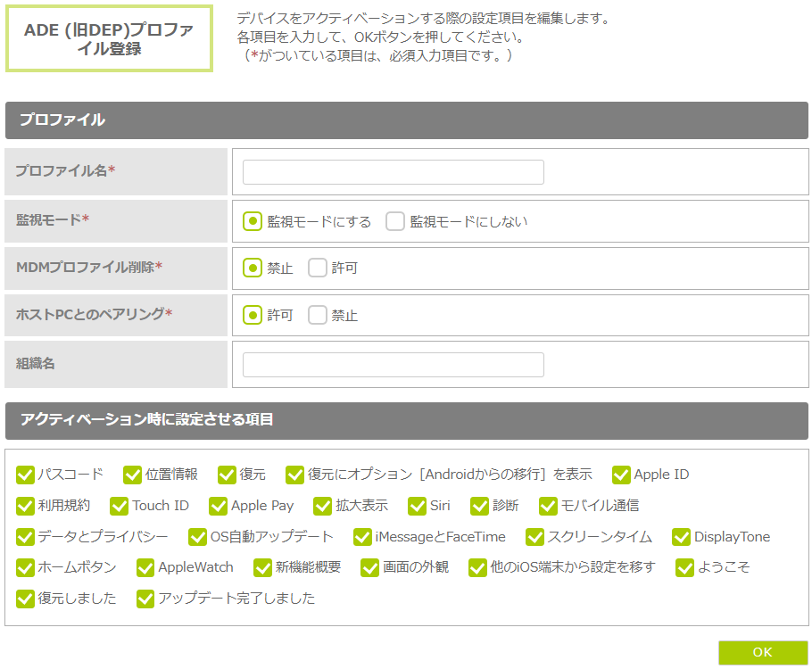Toggle the 位置情報 checkbox

coord(133,475)
